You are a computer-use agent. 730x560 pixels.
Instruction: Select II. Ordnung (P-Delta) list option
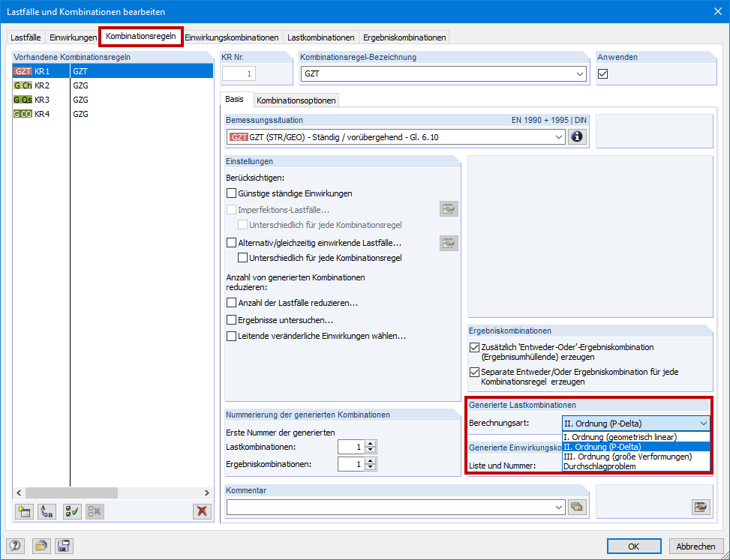(636, 447)
